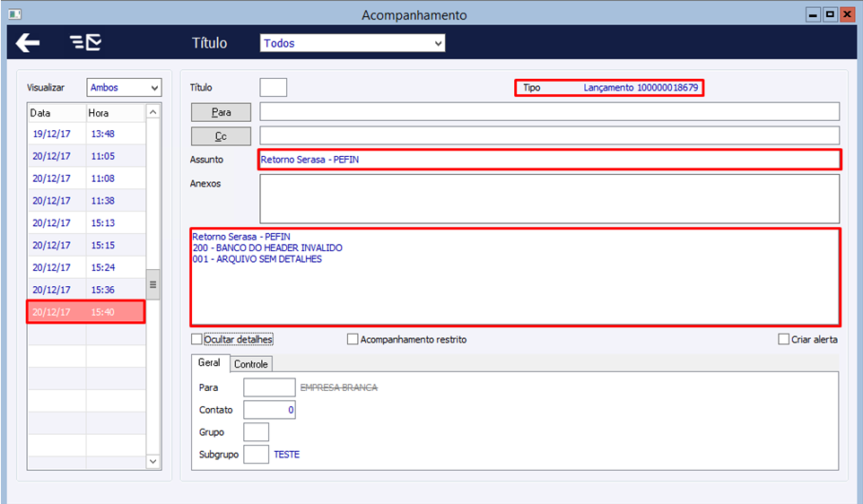Select the row 20/12/17 11:38
The image size is (863, 504).
click(86, 201)
